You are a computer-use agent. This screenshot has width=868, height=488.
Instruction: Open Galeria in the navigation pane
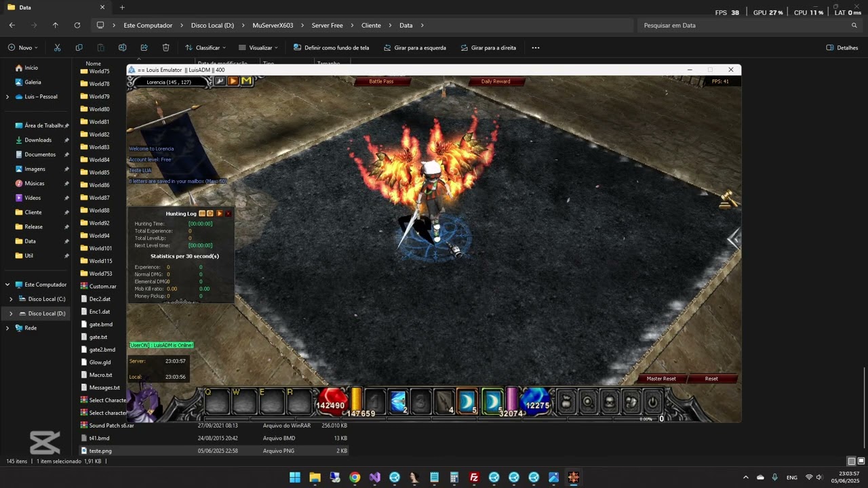pos(33,82)
